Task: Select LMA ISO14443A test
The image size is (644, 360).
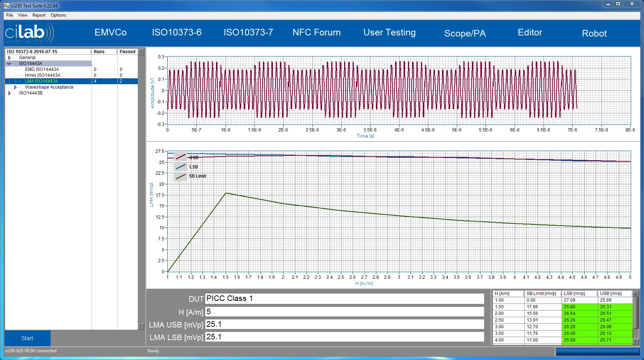Action: point(41,81)
